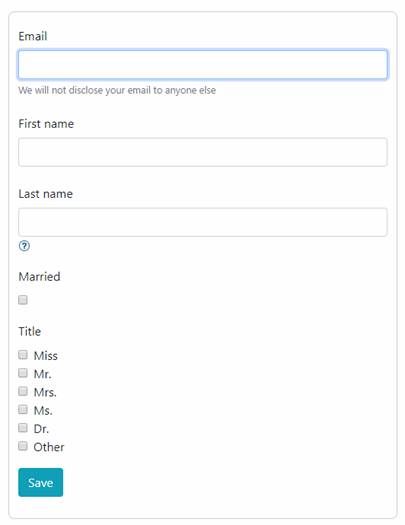
Task: Tick the Other checkbox box
Action: coord(23,446)
